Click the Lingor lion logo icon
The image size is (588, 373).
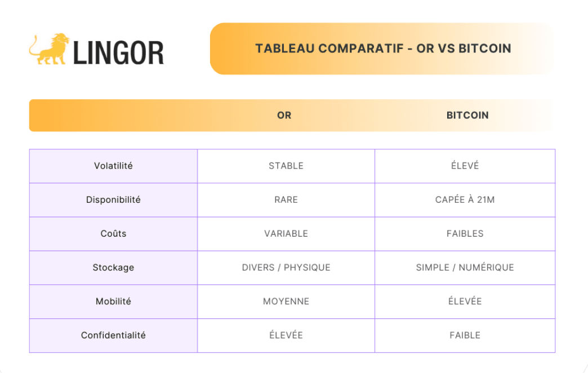49,48
